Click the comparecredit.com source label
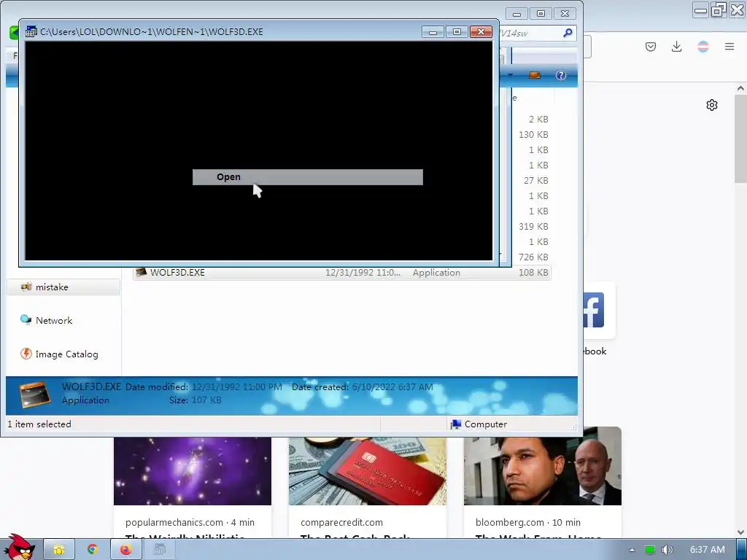Viewport: 747px width, 560px height. [x=341, y=522]
